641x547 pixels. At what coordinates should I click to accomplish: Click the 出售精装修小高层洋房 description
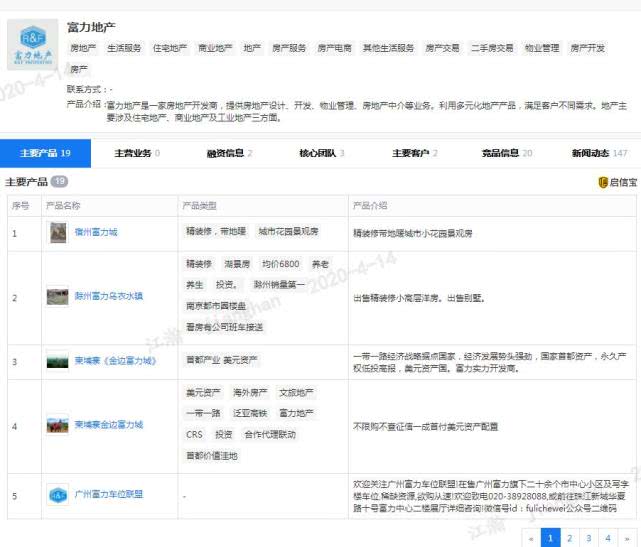[419, 298]
